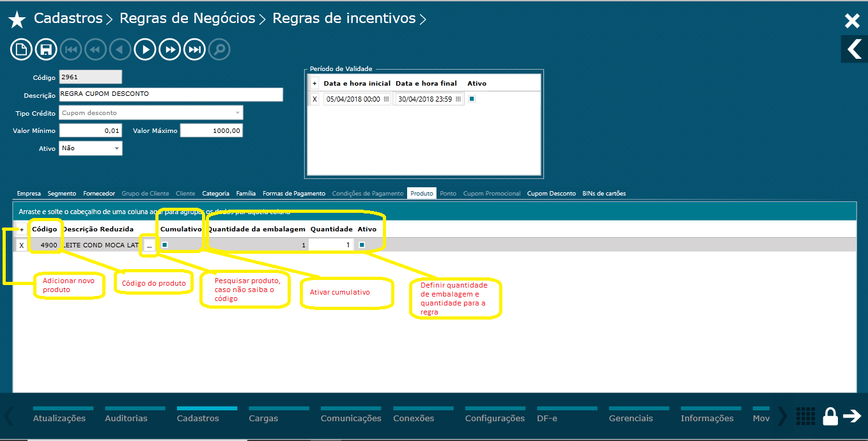Move the bottom menu right with its arrow

(x=782, y=417)
